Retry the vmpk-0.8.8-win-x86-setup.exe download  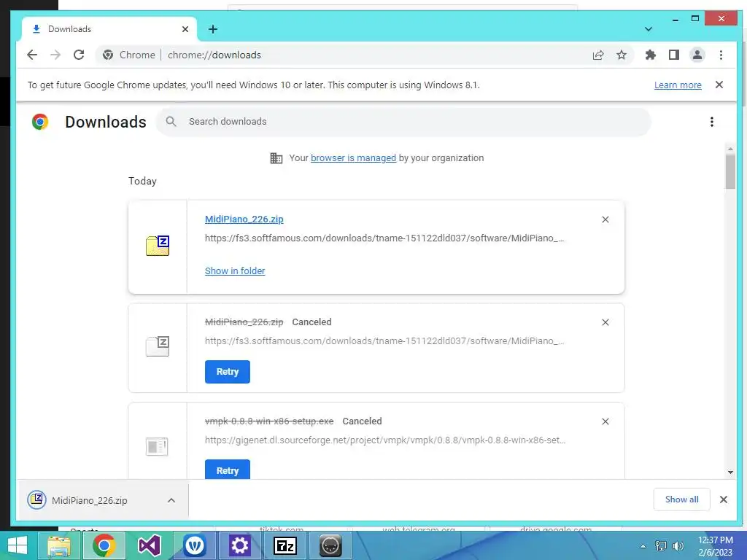tap(228, 470)
